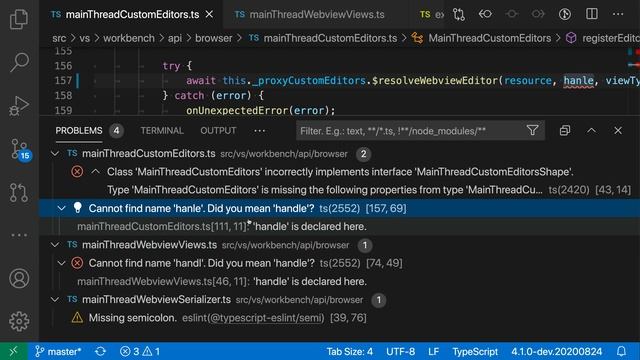Screen dimensions: 640x360
Task: Click line number 157 in the gutter
Action: point(63,80)
